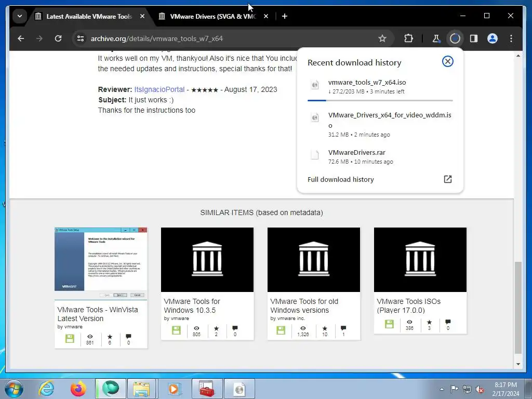Click the browser back arrow
Viewport: 532px width, 399px height.
(21, 38)
